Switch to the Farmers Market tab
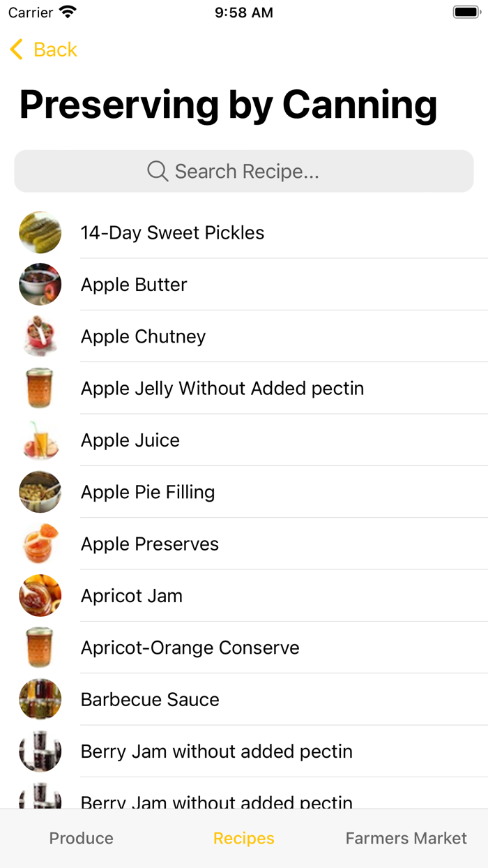The image size is (488, 868). click(x=406, y=838)
